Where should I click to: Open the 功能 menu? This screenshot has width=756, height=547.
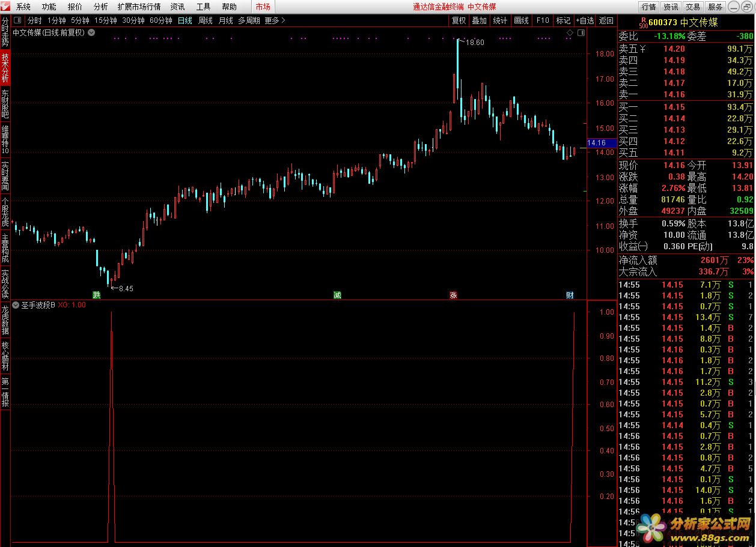[x=49, y=7]
